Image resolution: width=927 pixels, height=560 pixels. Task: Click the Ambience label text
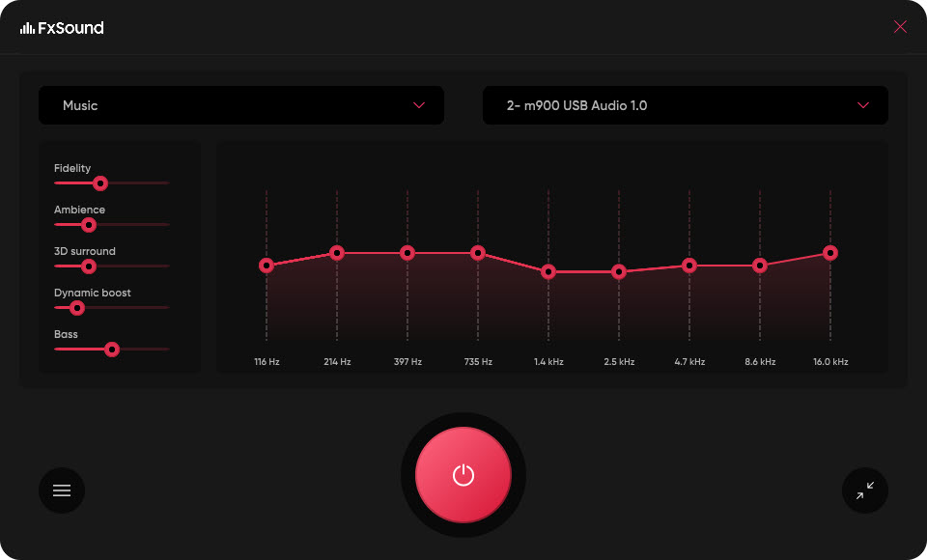[x=79, y=210]
